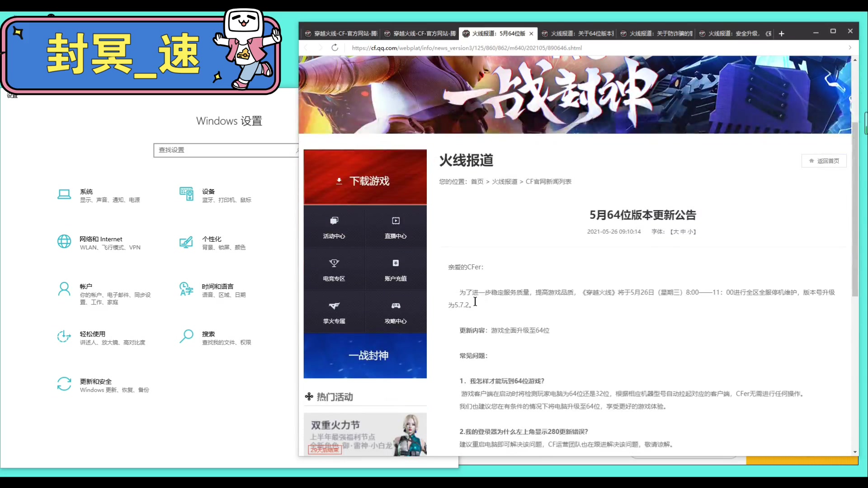Follow 首页 breadcrumb link

pyautogui.click(x=477, y=182)
